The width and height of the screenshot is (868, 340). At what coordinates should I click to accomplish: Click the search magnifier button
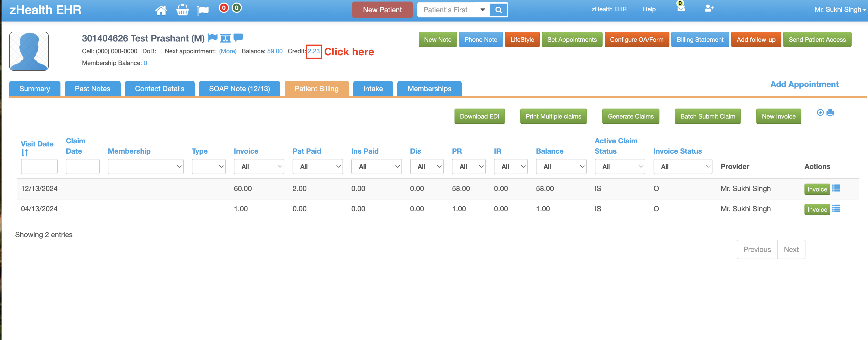(x=498, y=10)
